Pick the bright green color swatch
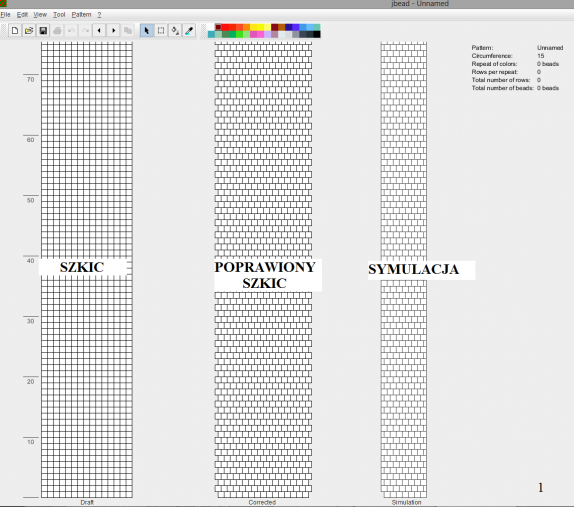The image size is (574, 507). [239, 34]
